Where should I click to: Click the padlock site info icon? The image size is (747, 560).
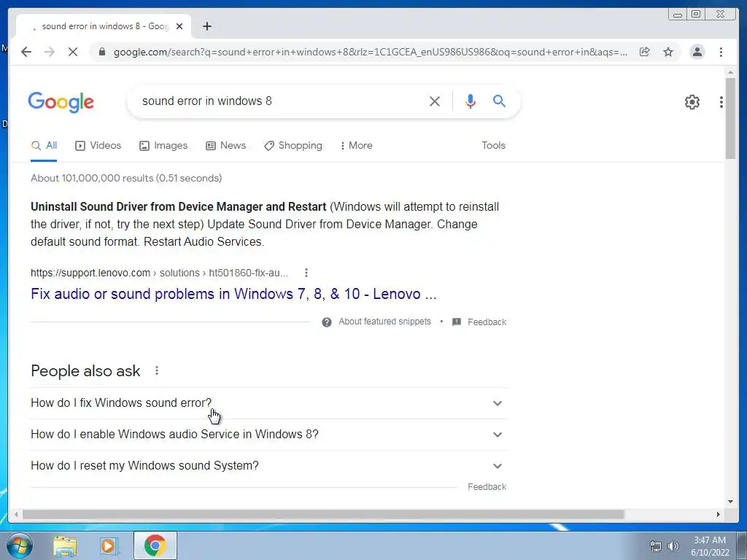tap(101, 52)
